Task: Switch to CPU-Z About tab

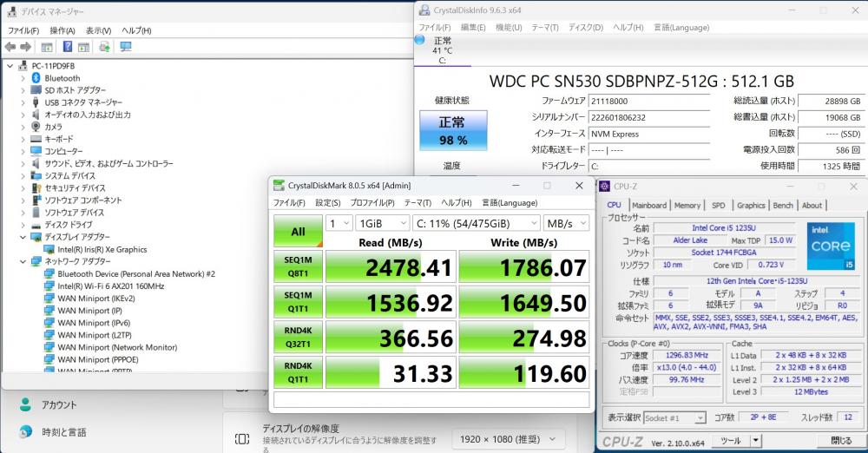Action: 812,205
